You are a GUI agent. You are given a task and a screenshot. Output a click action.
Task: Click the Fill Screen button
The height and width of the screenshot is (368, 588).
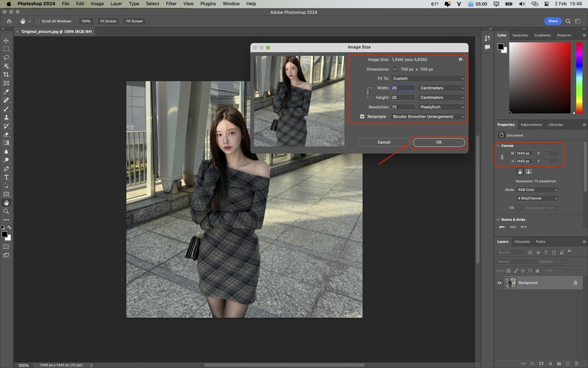pos(135,22)
